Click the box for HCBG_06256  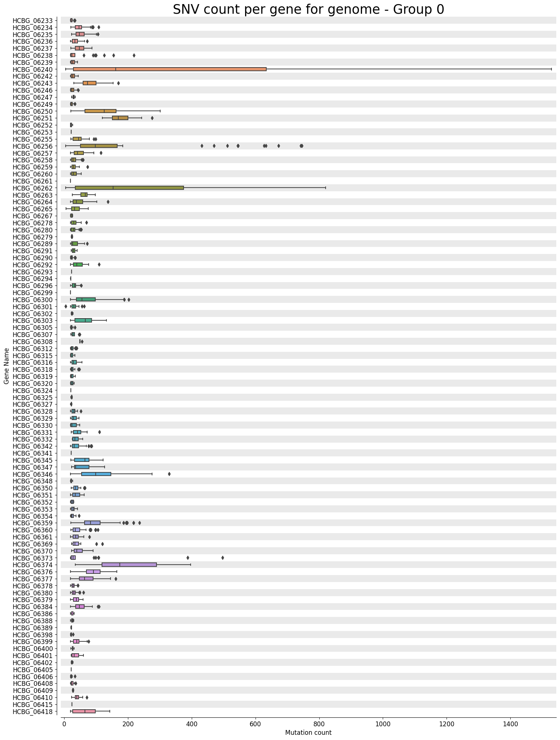coord(99,146)
